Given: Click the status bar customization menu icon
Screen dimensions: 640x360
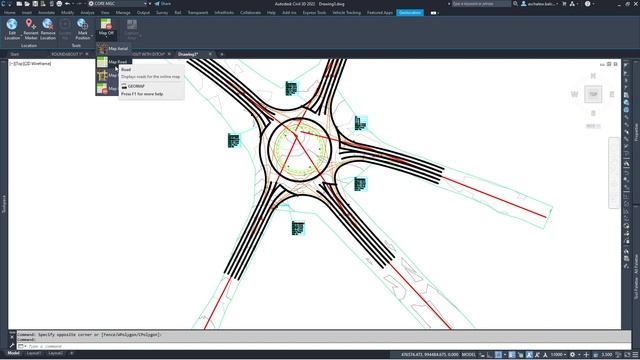Looking at the screenshot, I should [635, 355].
